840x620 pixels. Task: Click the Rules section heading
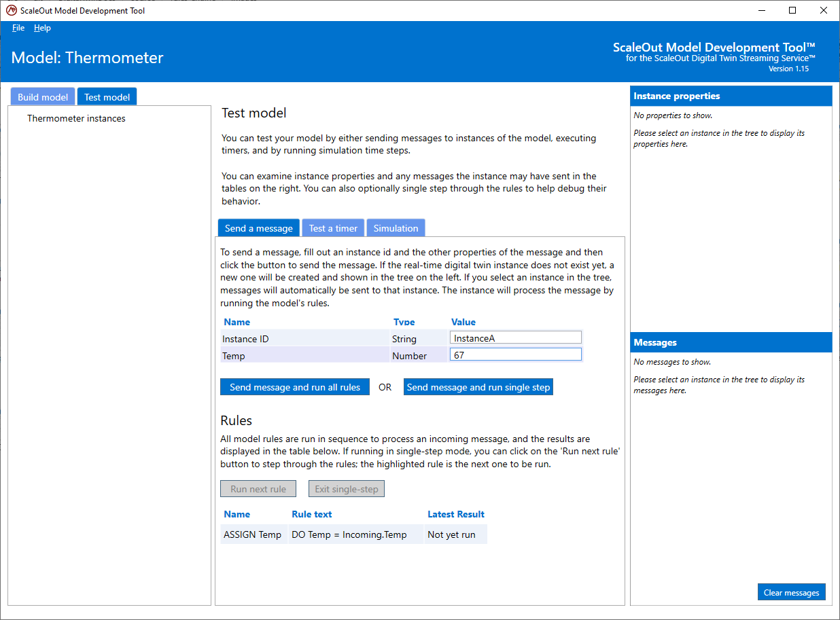(237, 420)
